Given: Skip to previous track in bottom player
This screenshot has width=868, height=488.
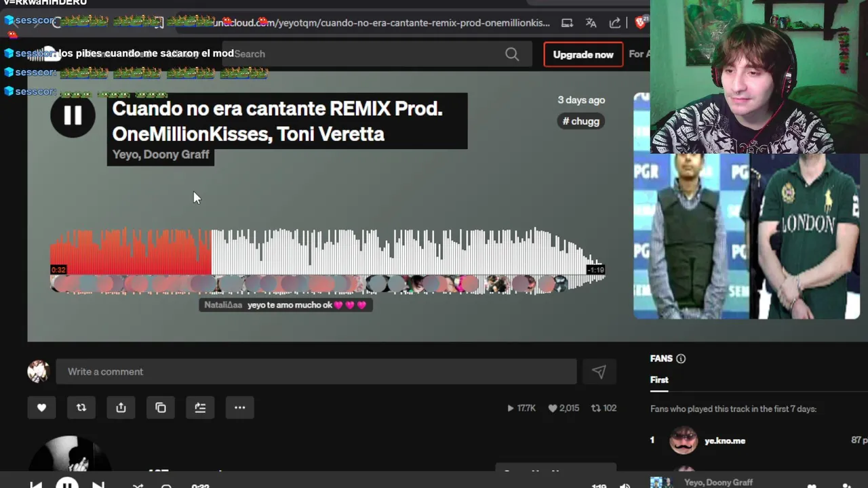Looking at the screenshot, I should click(36, 485).
